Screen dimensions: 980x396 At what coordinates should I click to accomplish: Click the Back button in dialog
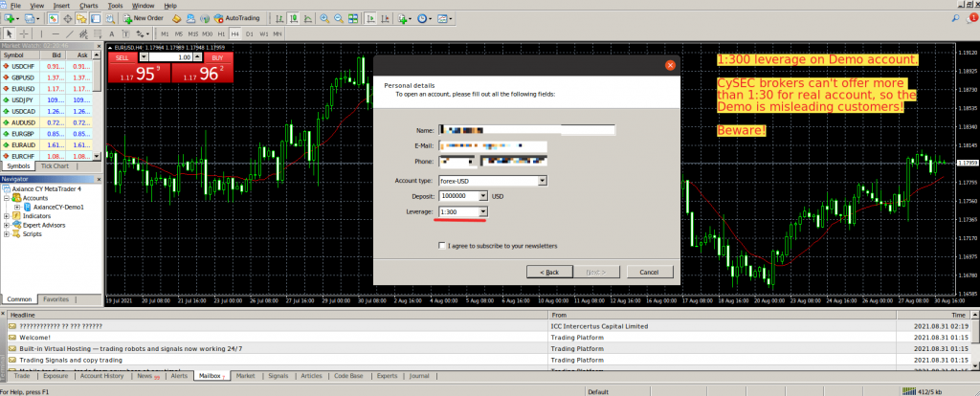pyautogui.click(x=550, y=272)
